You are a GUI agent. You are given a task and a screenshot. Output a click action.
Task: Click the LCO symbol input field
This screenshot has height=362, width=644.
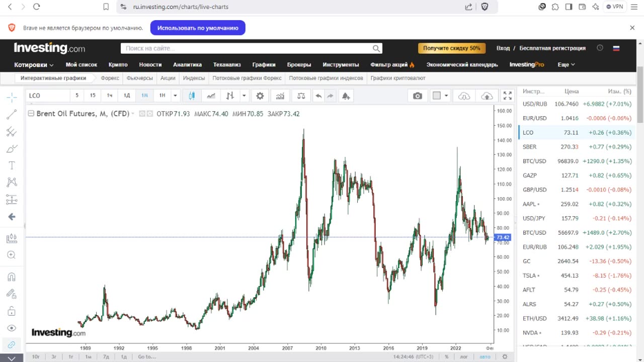tap(47, 96)
